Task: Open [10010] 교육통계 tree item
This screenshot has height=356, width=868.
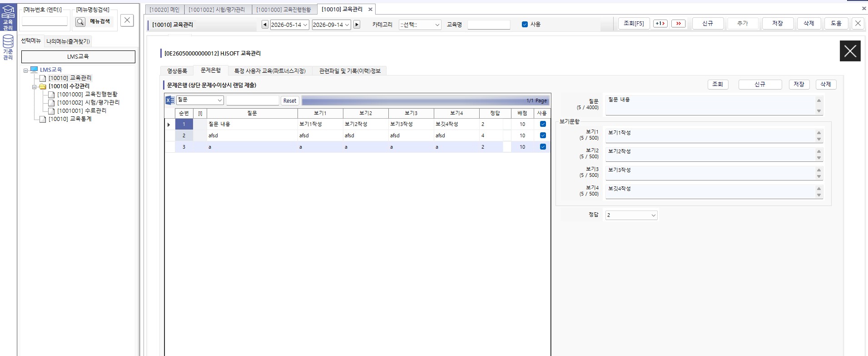Action: click(x=70, y=119)
